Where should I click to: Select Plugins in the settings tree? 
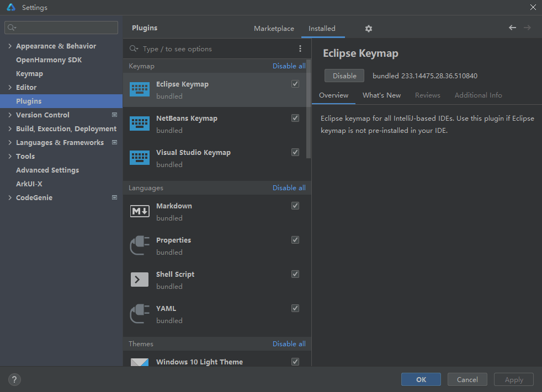pyautogui.click(x=61, y=101)
